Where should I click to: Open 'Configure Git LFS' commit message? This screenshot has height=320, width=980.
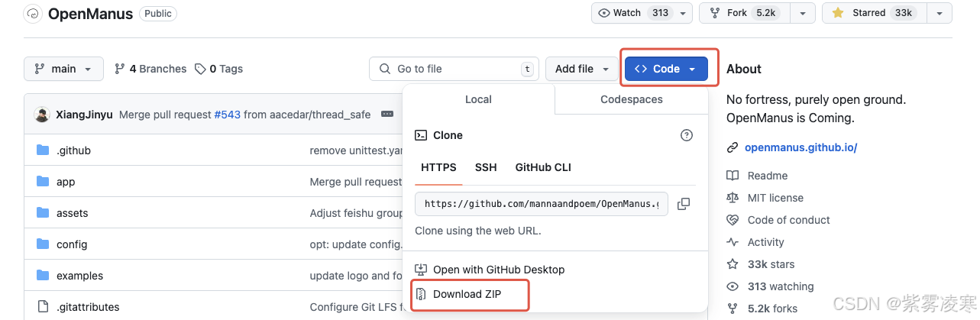[356, 307]
